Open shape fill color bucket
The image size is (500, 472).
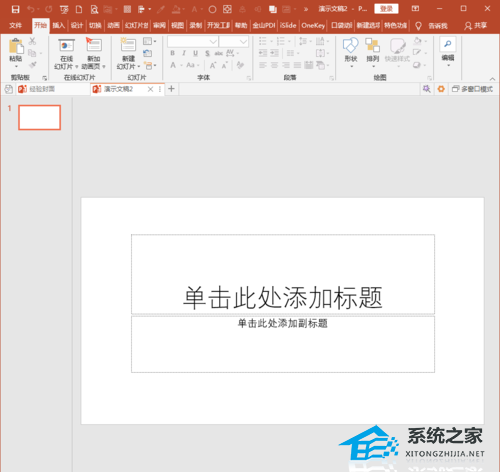click(x=419, y=41)
